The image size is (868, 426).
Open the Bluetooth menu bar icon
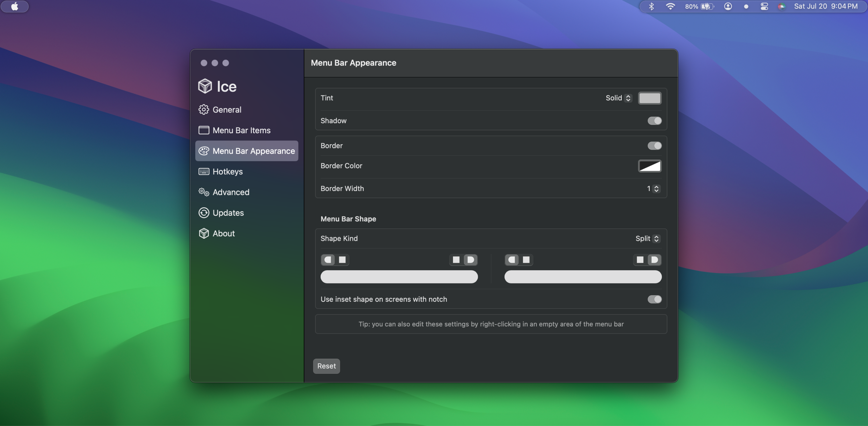(x=651, y=6)
